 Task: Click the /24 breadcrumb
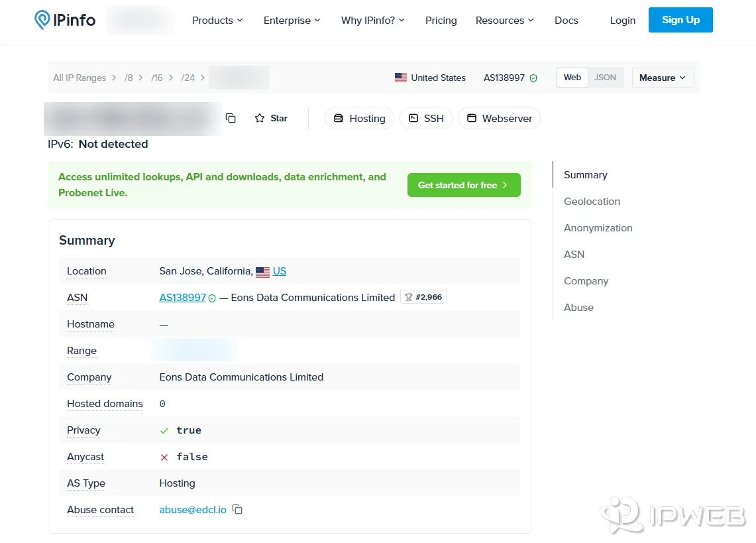188,78
